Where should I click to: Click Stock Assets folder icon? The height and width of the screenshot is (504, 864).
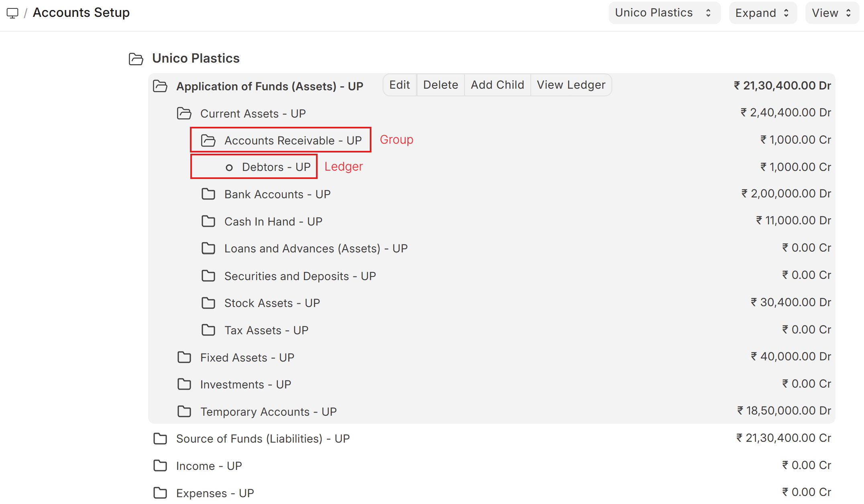coord(208,303)
